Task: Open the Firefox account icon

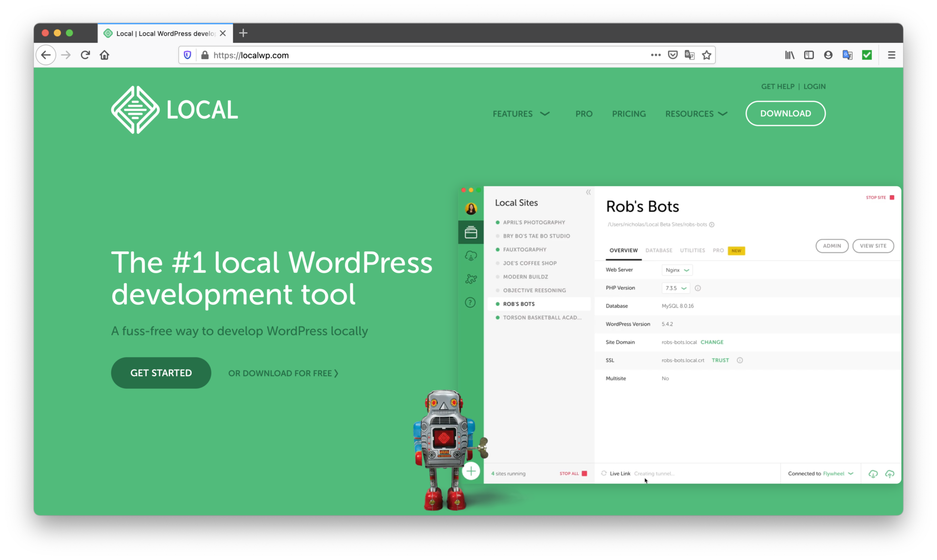Action: click(828, 55)
